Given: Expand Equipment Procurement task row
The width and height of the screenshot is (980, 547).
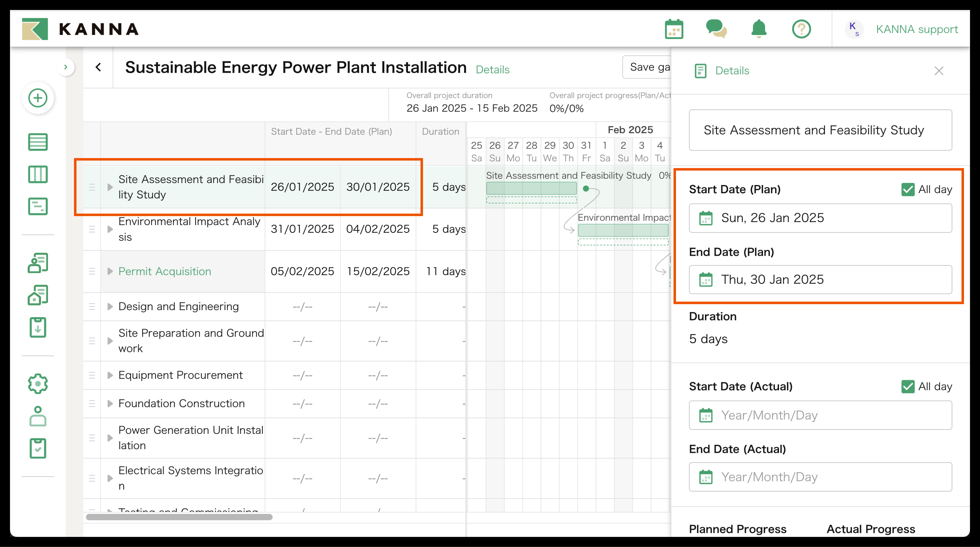Looking at the screenshot, I should [x=110, y=375].
